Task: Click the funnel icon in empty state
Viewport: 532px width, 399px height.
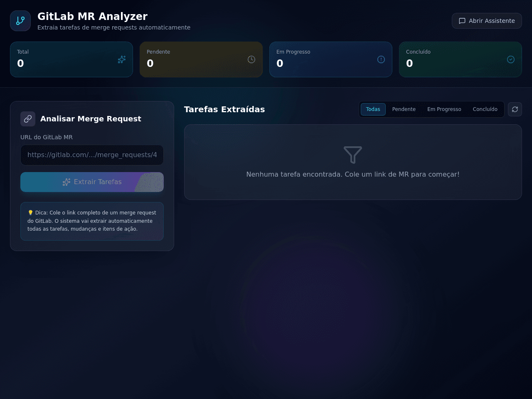Action: point(353,155)
